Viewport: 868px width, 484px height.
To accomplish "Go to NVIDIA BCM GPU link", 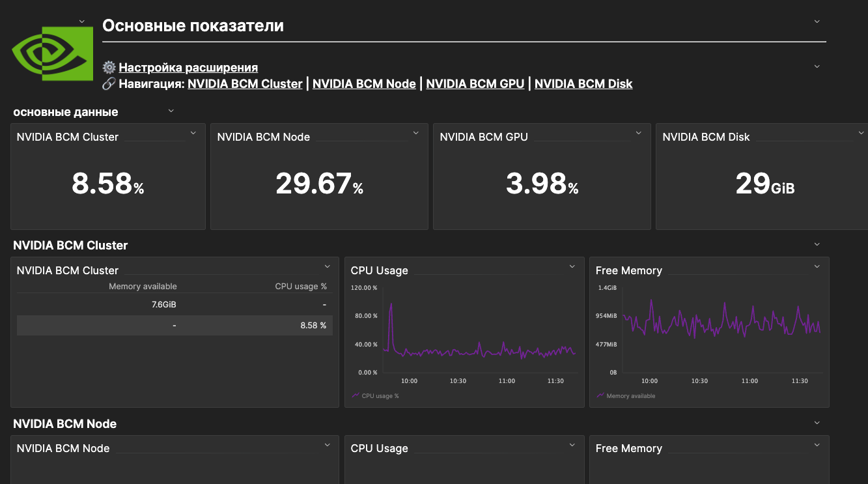I will click(x=475, y=83).
